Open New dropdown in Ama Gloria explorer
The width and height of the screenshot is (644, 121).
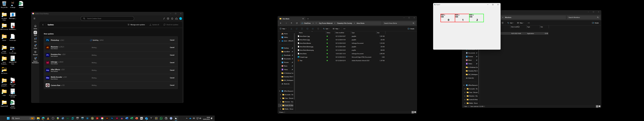283,29
